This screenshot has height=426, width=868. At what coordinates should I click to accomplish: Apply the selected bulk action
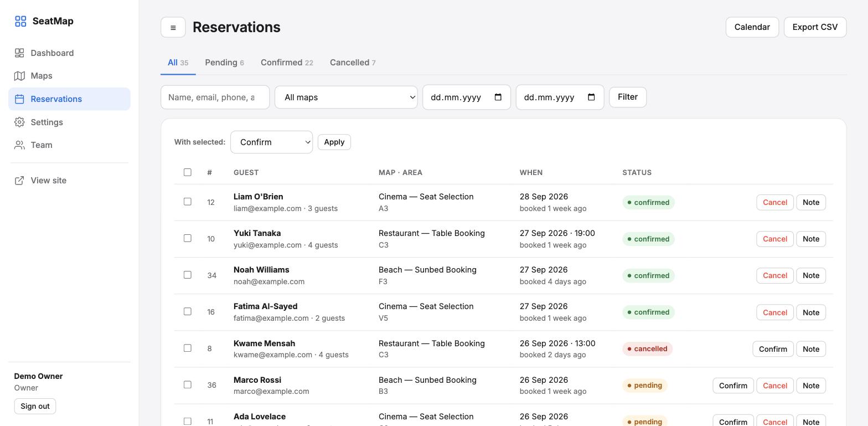pos(334,142)
